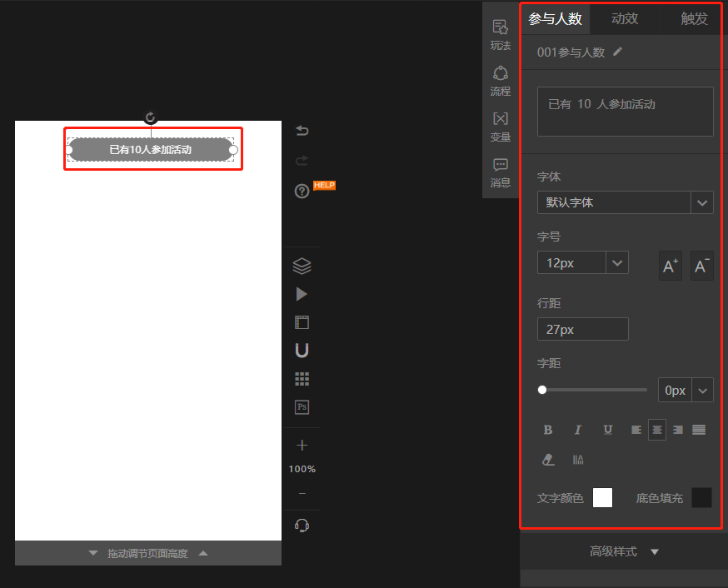The image size is (728, 588).
Task: Zoom out with the minus icon
Action: [x=302, y=493]
